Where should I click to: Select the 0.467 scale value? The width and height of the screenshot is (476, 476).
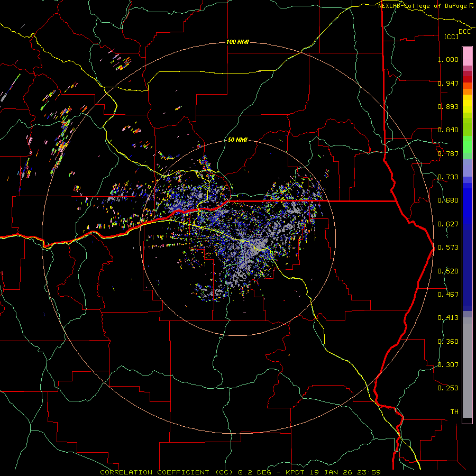tap(448, 295)
